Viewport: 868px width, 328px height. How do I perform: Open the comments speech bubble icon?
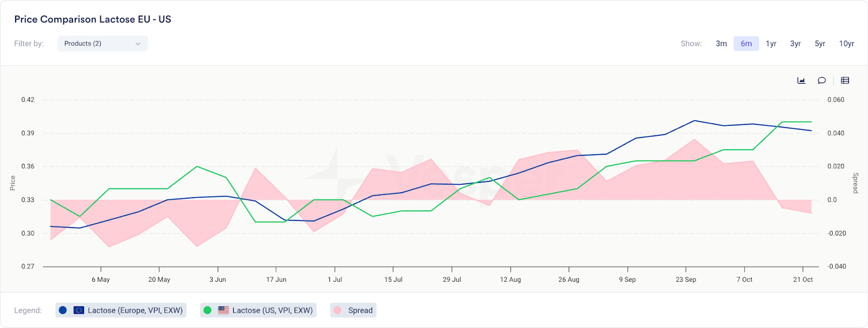point(822,80)
